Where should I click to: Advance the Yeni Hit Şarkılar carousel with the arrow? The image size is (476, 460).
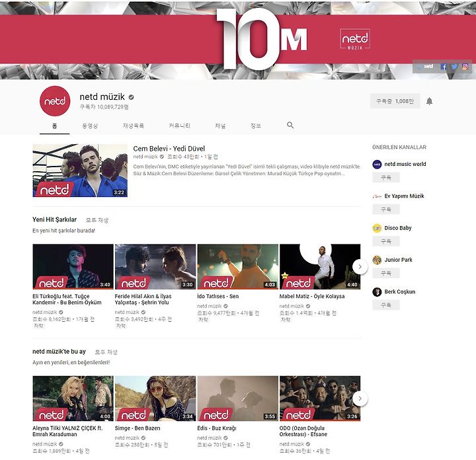pos(360,267)
